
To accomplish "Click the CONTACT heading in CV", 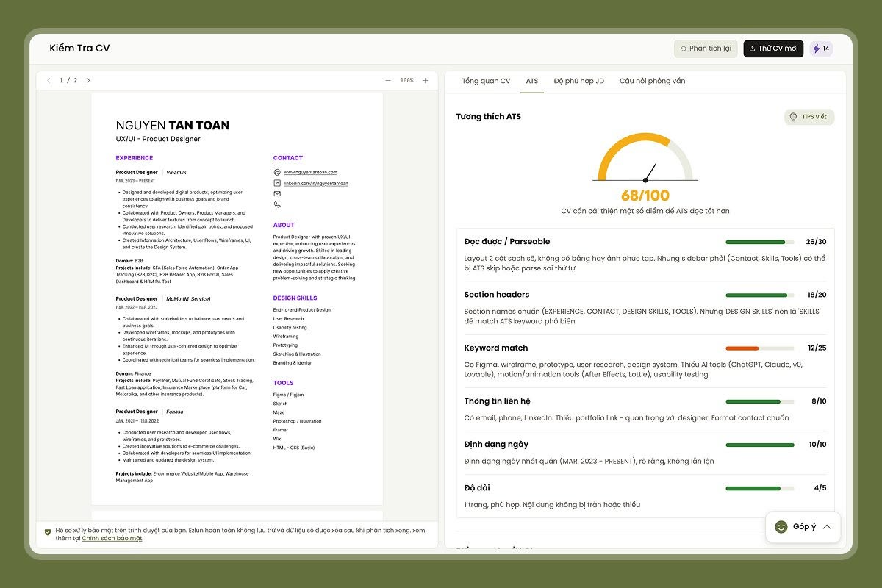I will tap(288, 158).
